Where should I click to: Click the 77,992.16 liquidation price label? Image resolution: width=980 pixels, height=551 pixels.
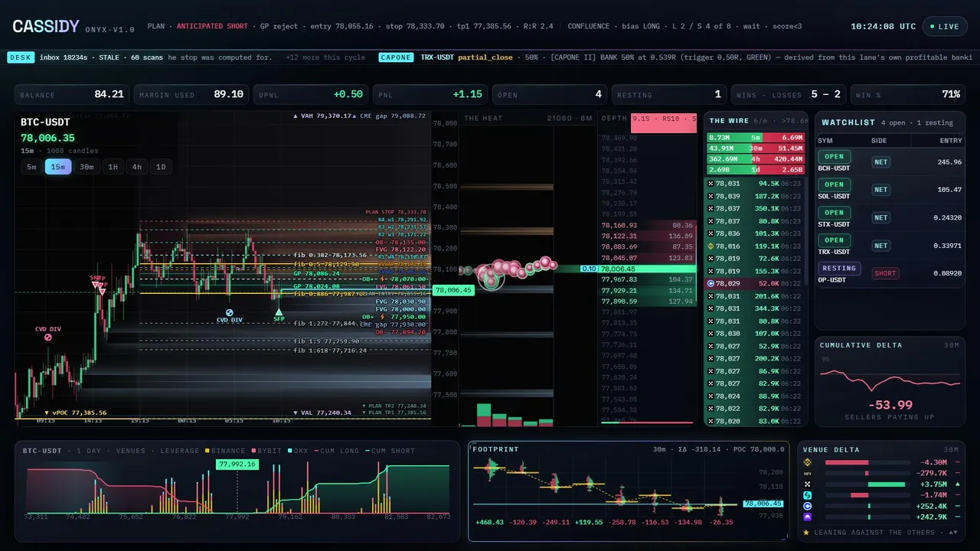click(237, 464)
